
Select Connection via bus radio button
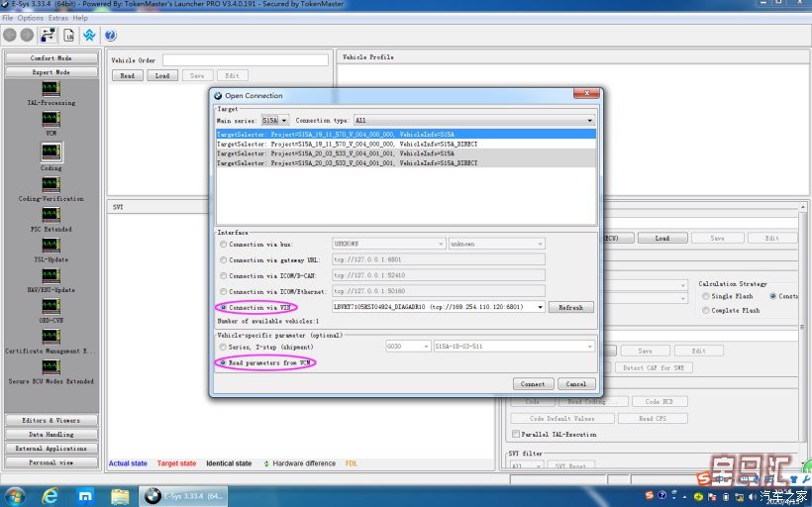223,244
